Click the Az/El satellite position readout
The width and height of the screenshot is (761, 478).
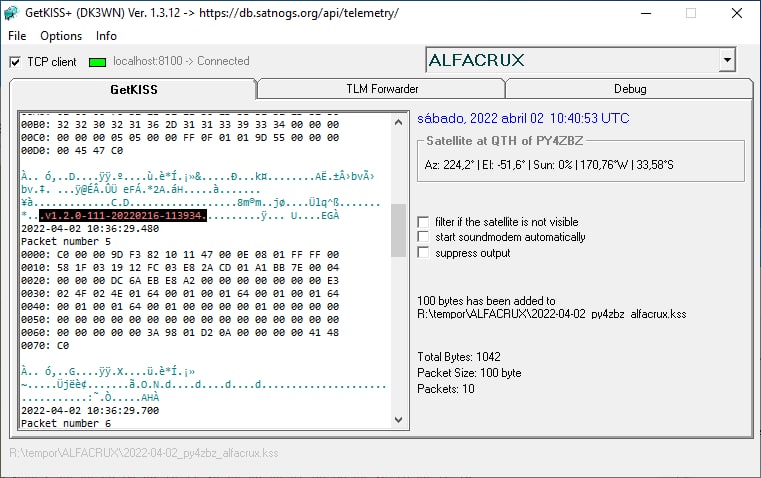[549, 165]
